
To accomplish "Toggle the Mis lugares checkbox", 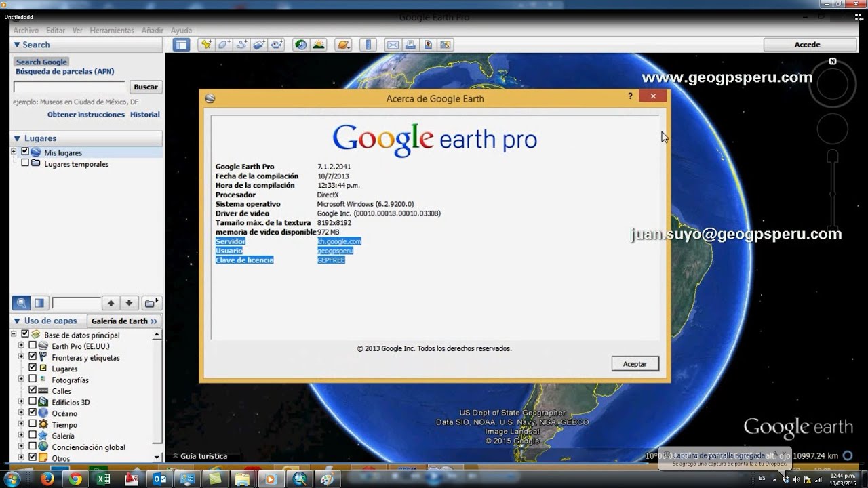I will click(x=25, y=152).
